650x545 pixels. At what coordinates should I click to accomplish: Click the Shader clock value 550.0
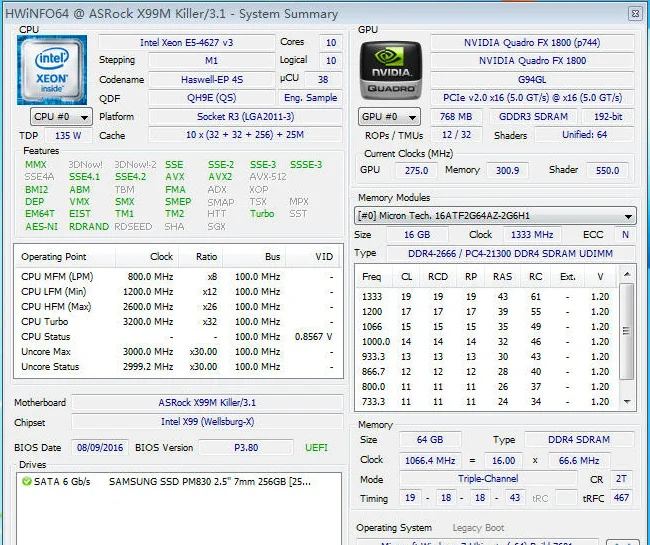click(607, 170)
